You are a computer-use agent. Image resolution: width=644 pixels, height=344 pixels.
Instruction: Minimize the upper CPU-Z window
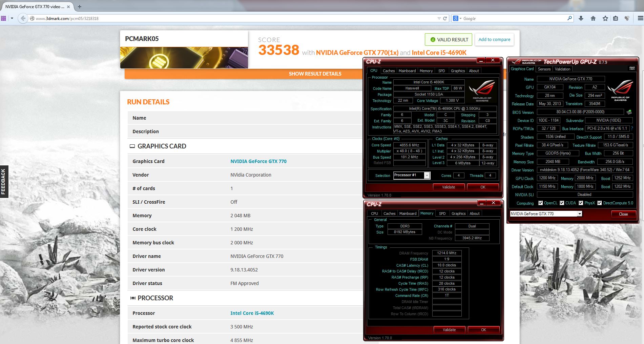(x=480, y=60)
